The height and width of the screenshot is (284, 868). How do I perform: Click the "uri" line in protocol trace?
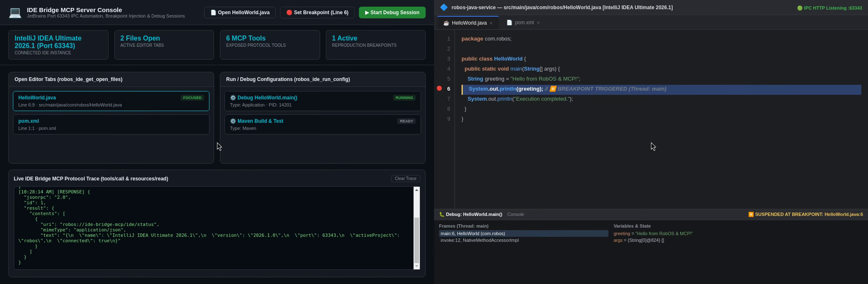pos(100,224)
